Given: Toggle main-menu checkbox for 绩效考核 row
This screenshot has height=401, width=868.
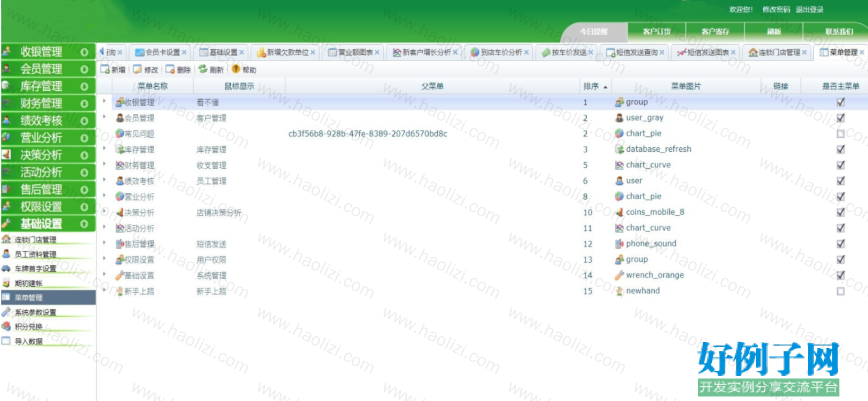Looking at the screenshot, I should (x=840, y=181).
